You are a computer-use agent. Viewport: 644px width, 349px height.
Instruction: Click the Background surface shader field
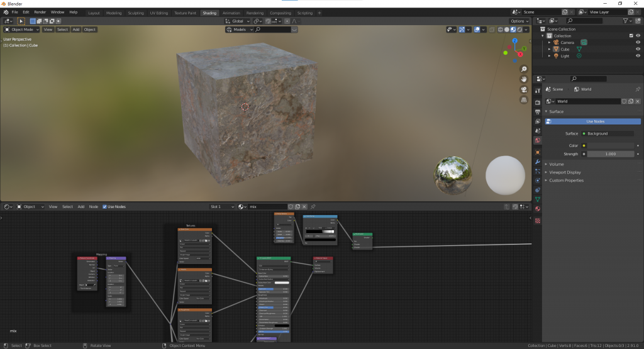(x=608, y=133)
